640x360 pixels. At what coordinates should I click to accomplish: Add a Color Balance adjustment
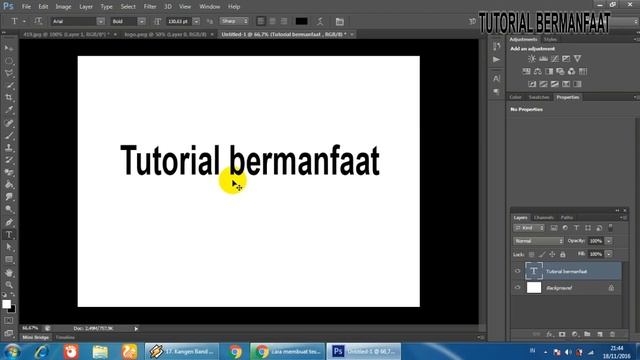point(538,71)
